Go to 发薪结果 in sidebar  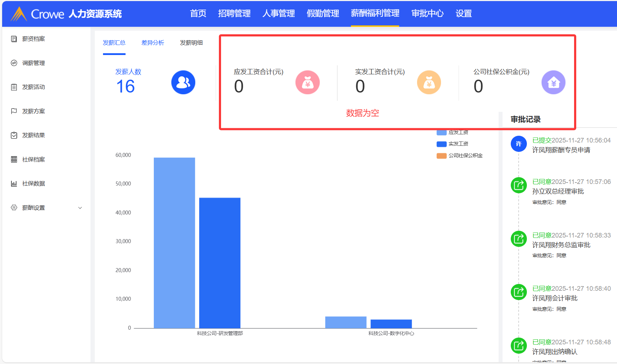[34, 135]
